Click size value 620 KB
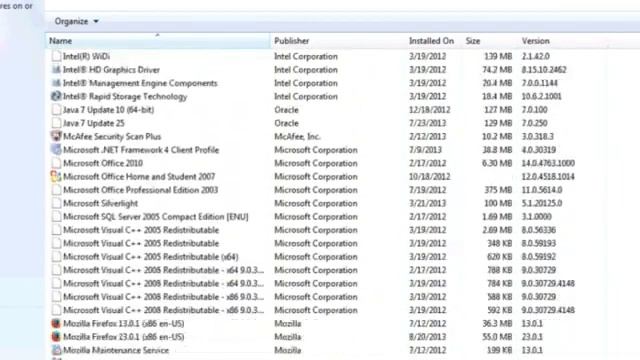 [500, 257]
